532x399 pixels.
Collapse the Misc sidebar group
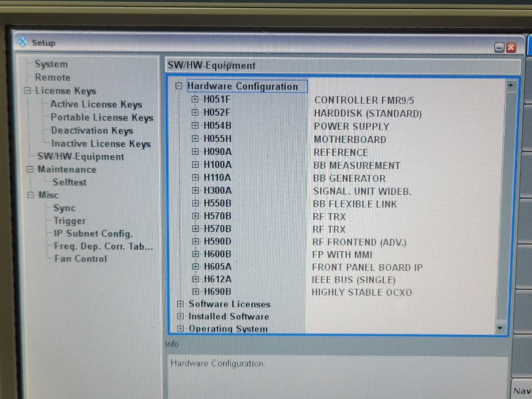(30, 195)
